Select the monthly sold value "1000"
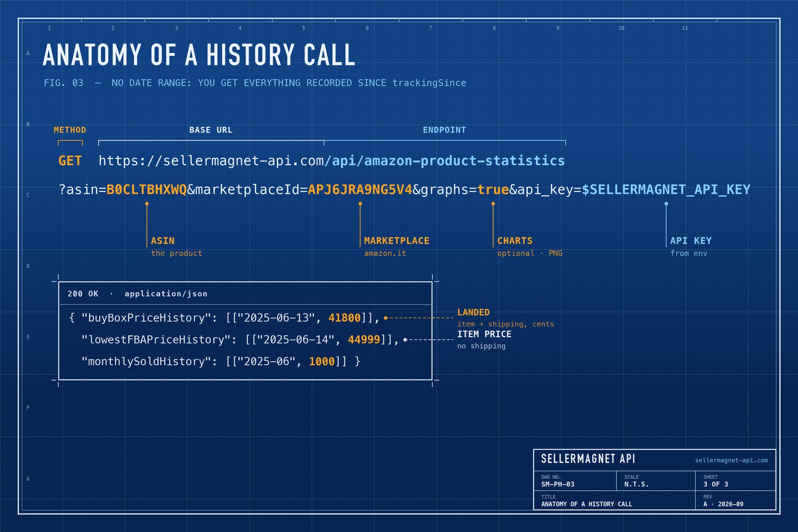Screen dimensions: 798x532 (322, 362)
